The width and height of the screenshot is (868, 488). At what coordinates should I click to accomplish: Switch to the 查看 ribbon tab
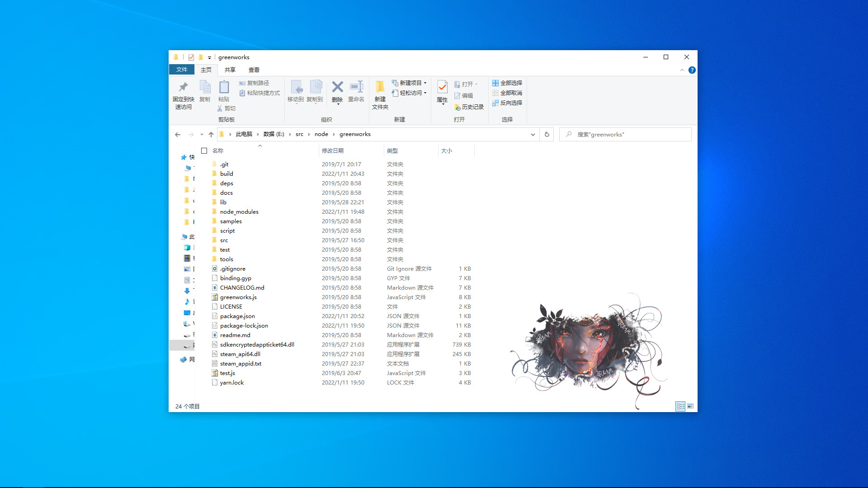tap(254, 70)
